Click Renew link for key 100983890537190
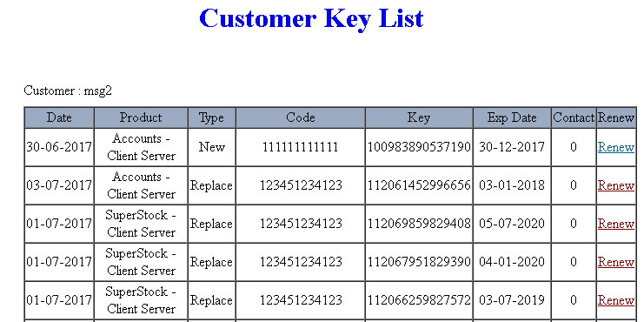 (615, 147)
